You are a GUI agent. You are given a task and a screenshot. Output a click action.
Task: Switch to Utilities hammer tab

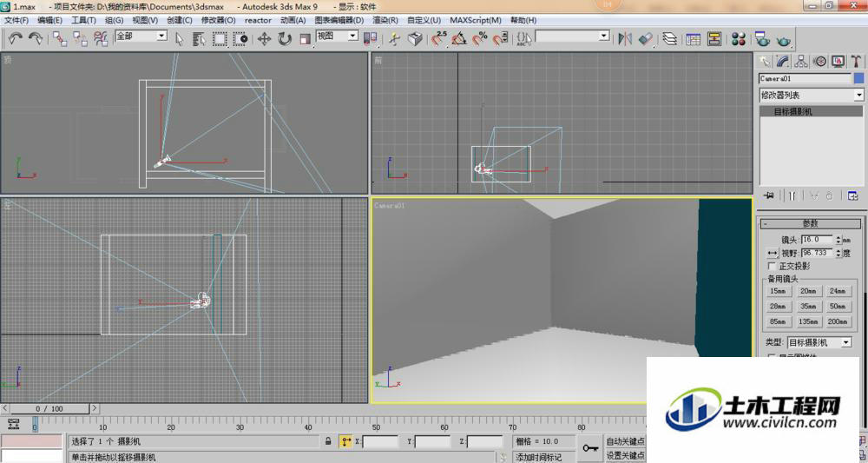tap(856, 61)
